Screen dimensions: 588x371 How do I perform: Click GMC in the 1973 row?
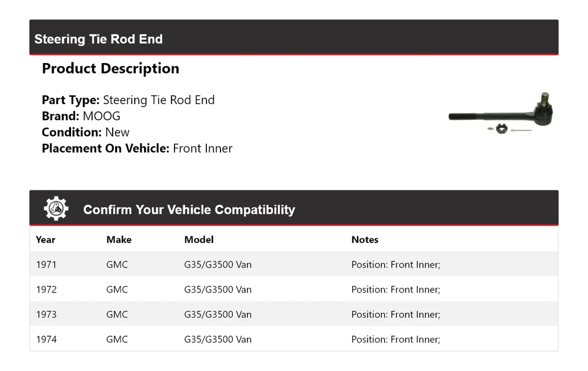tap(117, 315)
